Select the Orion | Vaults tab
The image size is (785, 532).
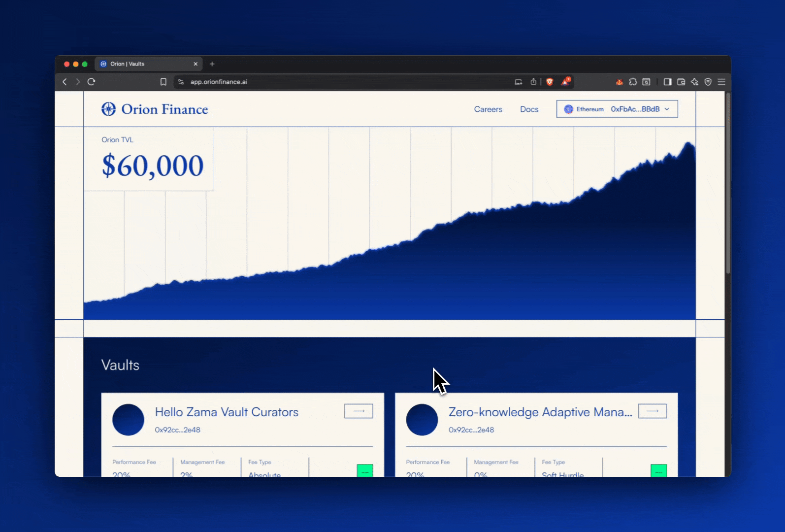(x=143, y=64)
